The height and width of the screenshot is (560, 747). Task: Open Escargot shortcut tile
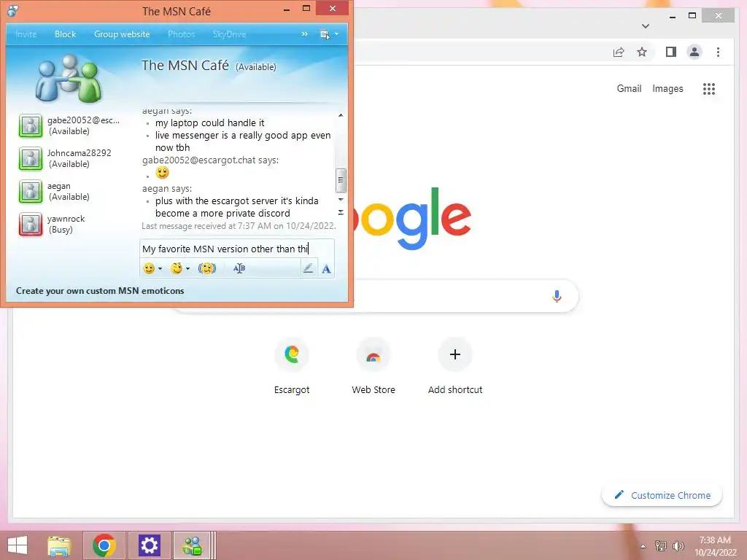292,366
